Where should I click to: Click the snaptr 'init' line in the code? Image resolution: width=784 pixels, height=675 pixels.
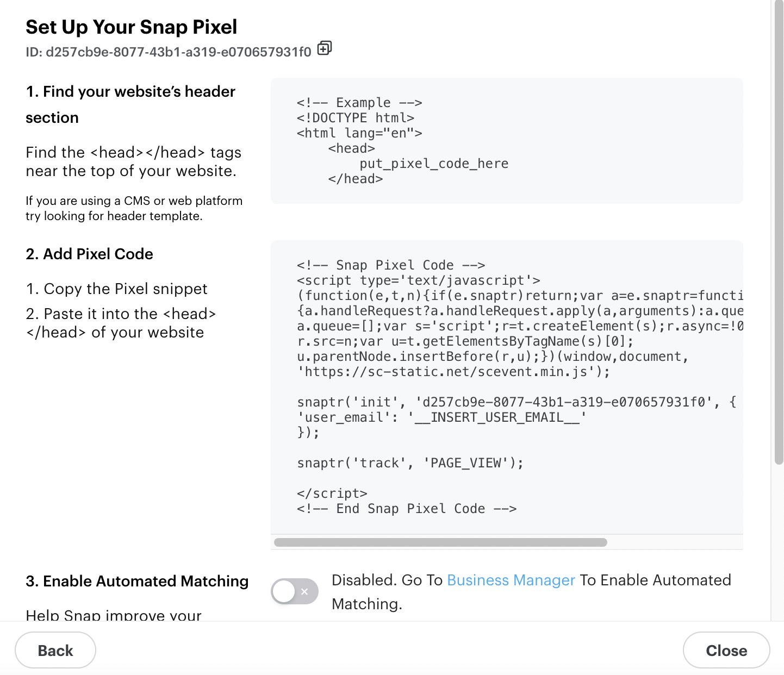point(500,402)
